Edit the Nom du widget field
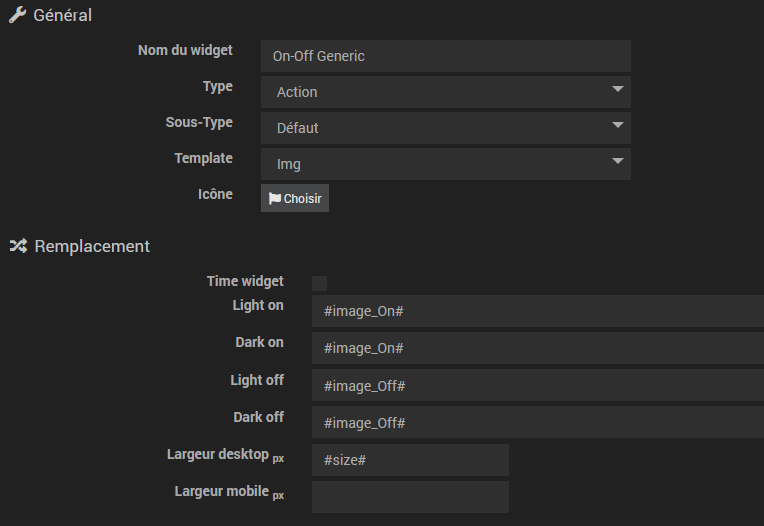 pyautogui.click(x=446, y=56)
